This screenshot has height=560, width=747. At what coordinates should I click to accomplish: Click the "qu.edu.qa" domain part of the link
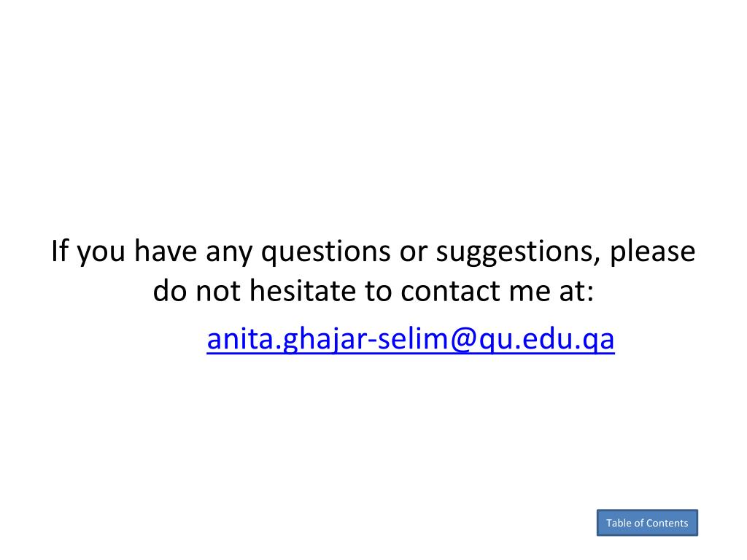(546, 340)
